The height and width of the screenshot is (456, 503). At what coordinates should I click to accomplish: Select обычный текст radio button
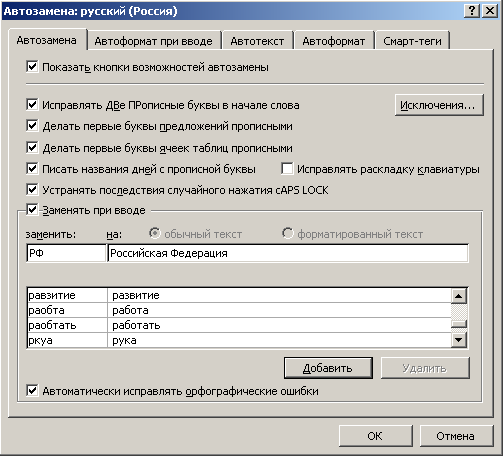pos(155,233)
